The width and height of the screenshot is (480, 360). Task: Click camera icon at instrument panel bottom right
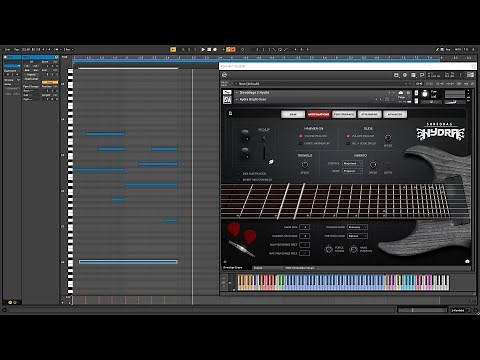click(467, 261)
